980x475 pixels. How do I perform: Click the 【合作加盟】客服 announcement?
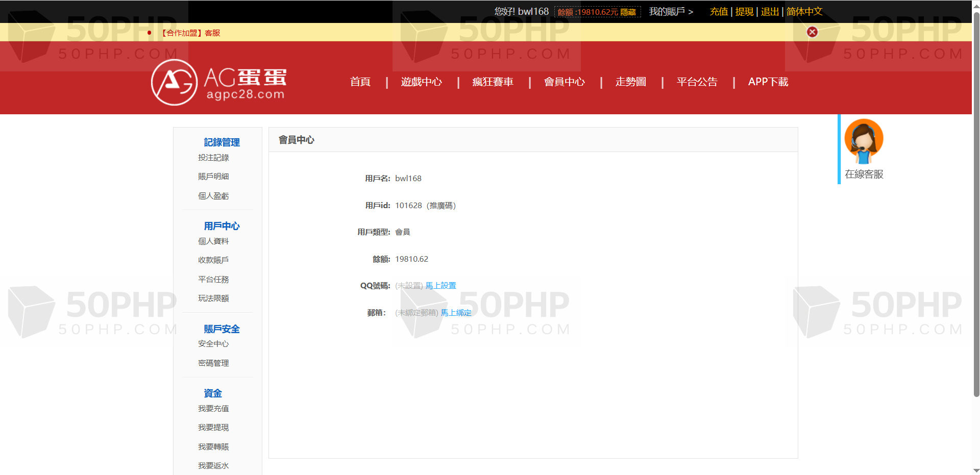[x=190, y=33]
